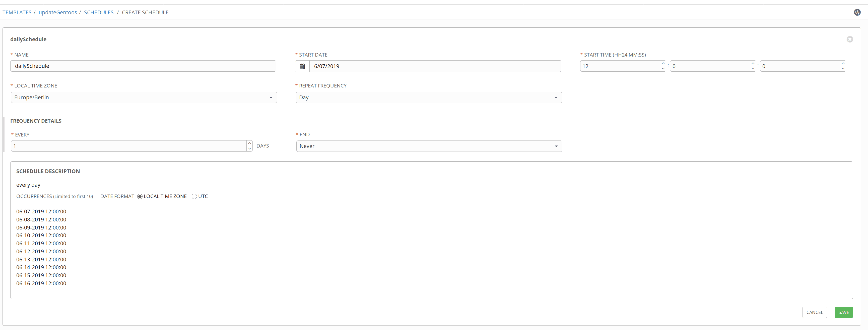Image resolution: width=868 pixels, height=330 pixels.
Task: Increase the Every days count
Action: (249, 144)
